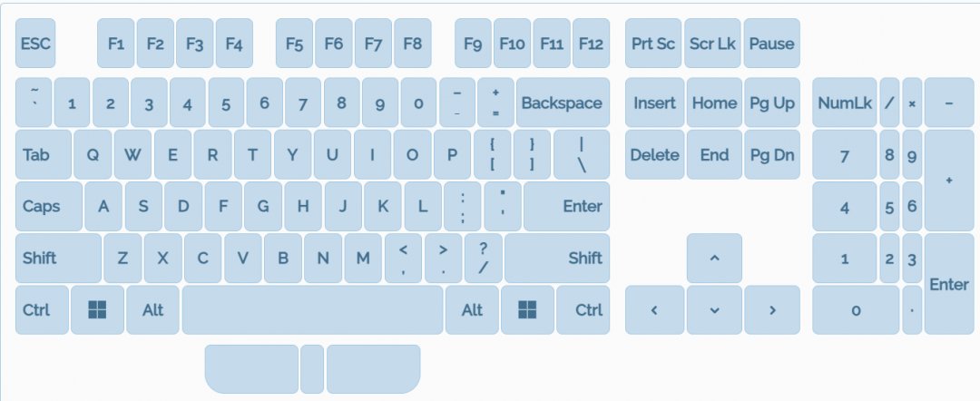
Task: Click the numpad multiply (×) key
Action: point(912,103)
